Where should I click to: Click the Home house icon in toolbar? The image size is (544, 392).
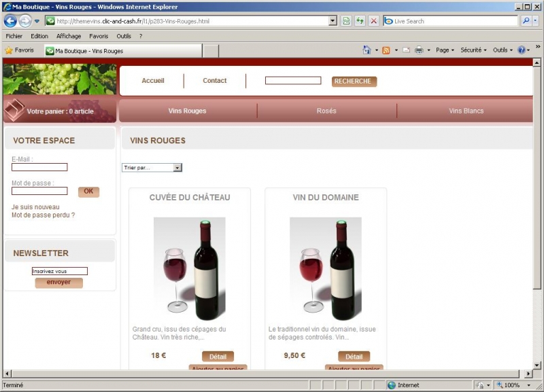[x=367, y=50]
